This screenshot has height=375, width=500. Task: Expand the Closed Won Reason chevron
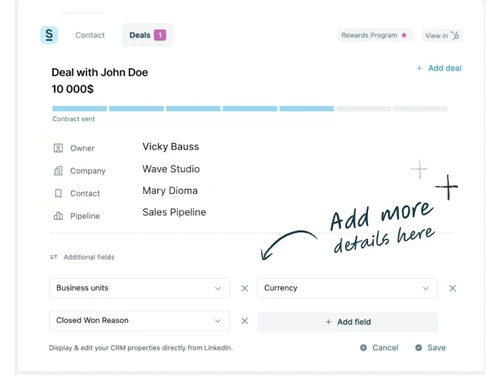tap(218, 321)
